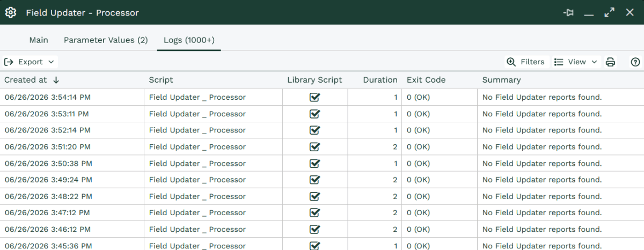This screenshot has height=250, width=644.
Task: Select the log dated 06/26/2026 3:49:24 PM
Action: pos(48,180)
